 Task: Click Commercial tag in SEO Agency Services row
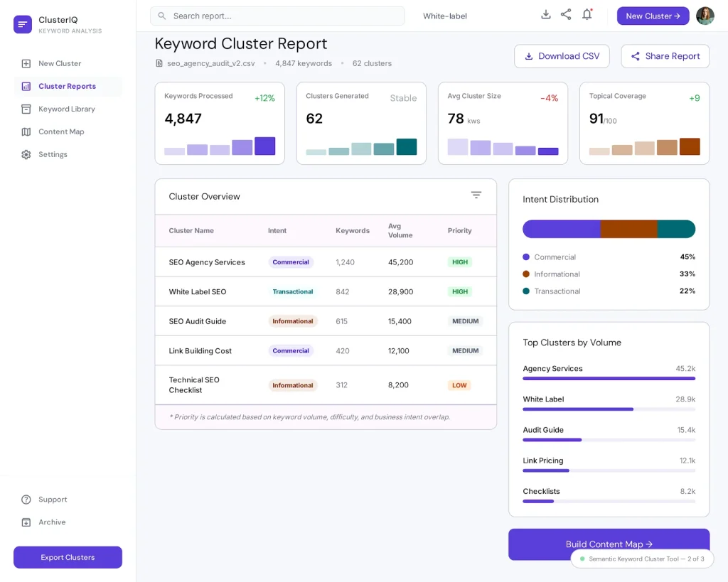click(x=291, y=262)
